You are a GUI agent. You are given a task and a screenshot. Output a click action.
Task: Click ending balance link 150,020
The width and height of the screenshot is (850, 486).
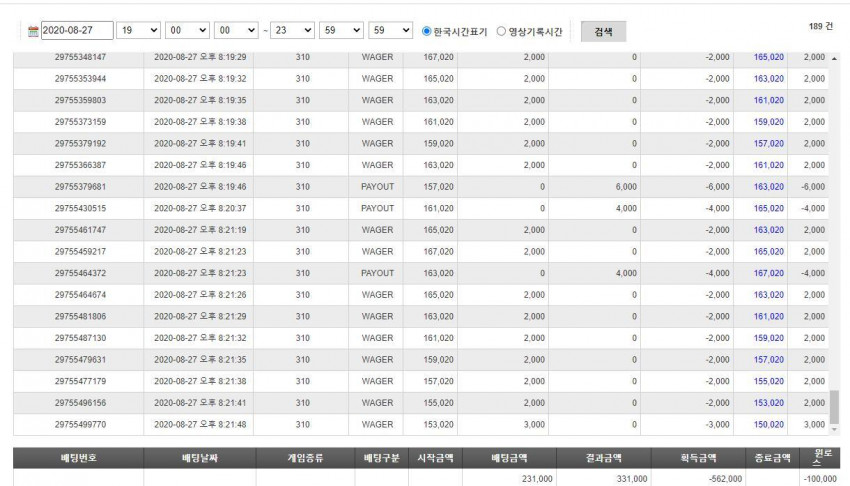(769, 425)
